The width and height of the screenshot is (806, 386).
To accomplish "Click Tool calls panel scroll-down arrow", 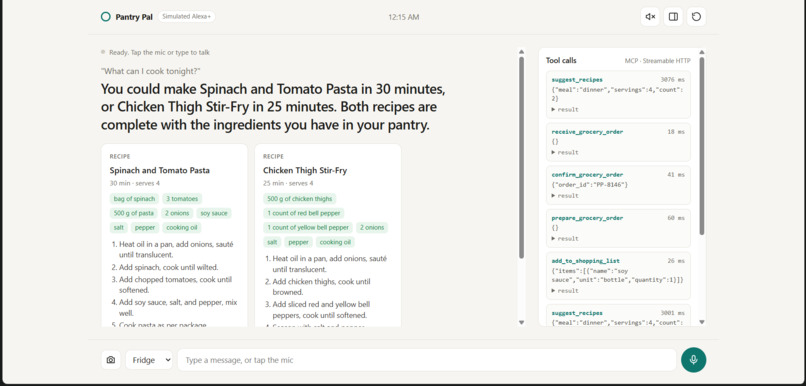I will point(702,322).
